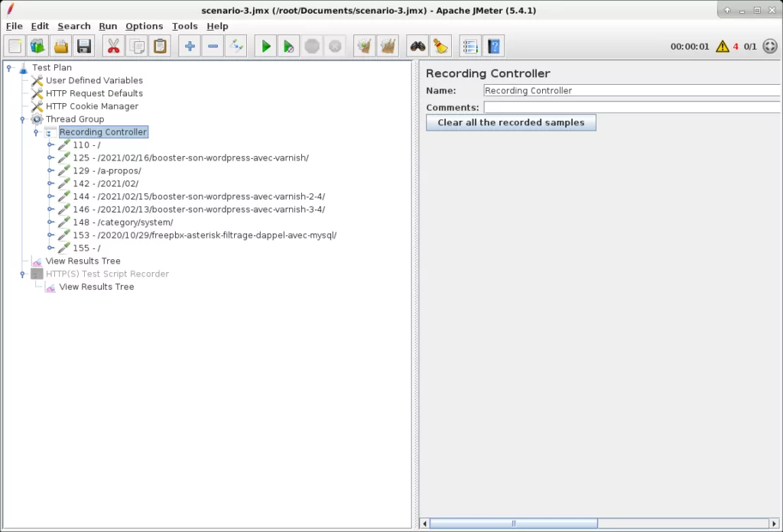
Task: Open the Templates toolbar icon
Action: (x=38, y=47)
